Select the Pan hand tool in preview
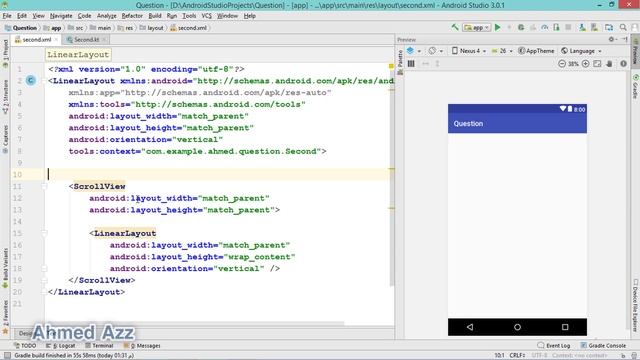The width and height of the screenshot is (640, 360). click(x=609, y=64)
